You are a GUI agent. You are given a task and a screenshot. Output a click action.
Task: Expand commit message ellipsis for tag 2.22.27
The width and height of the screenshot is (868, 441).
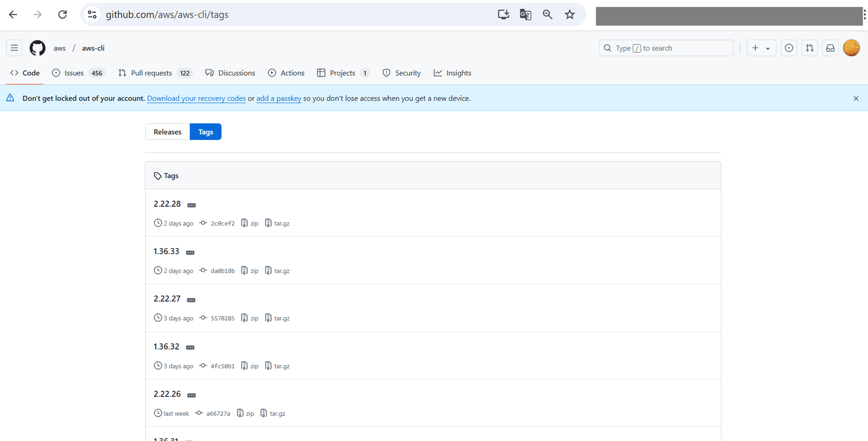click(x=191, y=300)
